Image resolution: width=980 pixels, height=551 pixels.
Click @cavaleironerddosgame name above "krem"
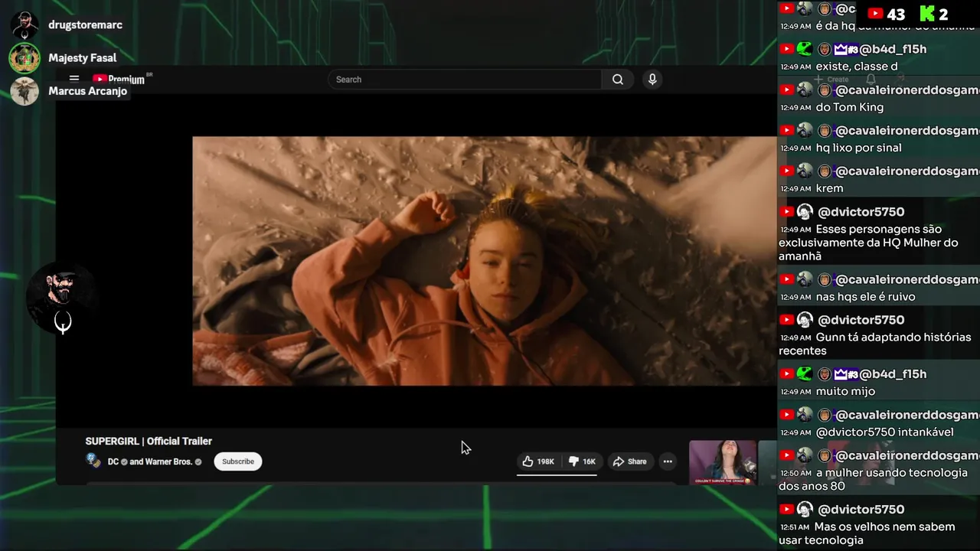pos(908,171)
